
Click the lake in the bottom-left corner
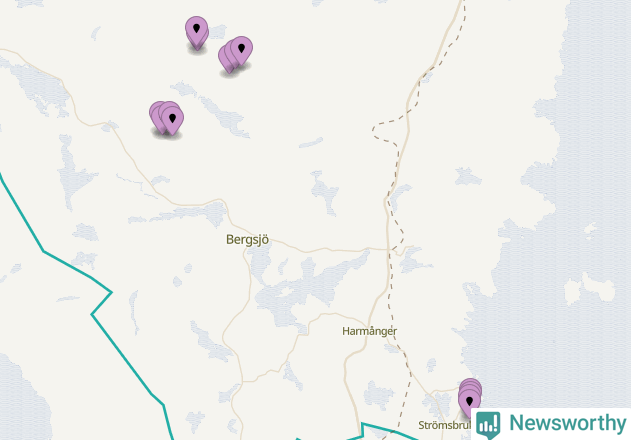(22, 399)
